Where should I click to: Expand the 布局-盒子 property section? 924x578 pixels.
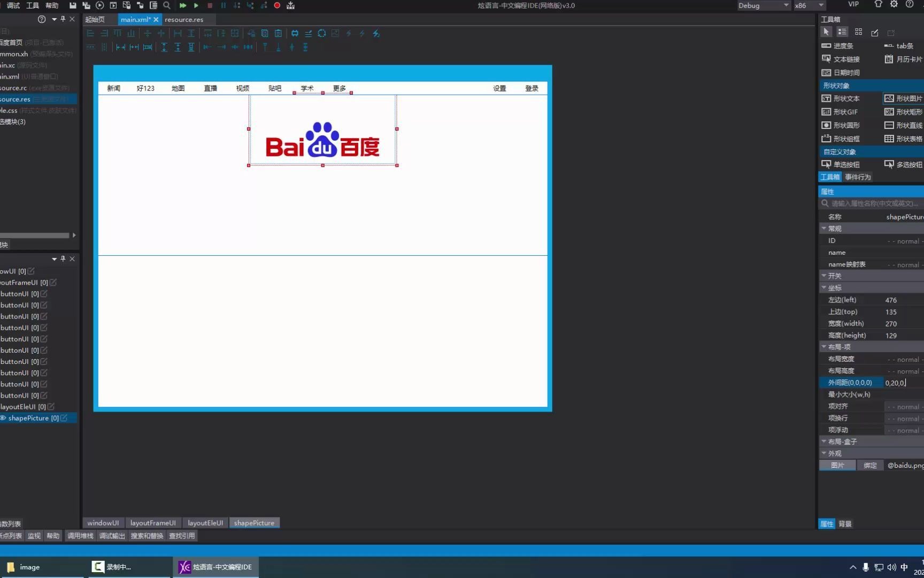(824, 442)
